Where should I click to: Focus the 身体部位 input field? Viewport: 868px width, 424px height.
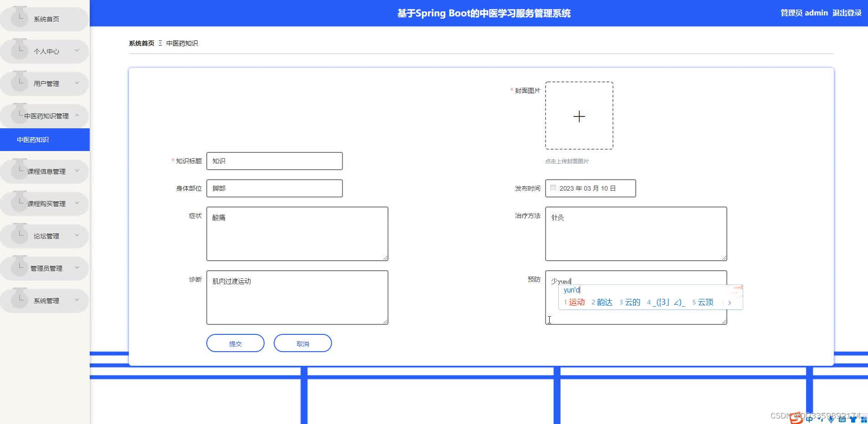click(x=275, y=188)
